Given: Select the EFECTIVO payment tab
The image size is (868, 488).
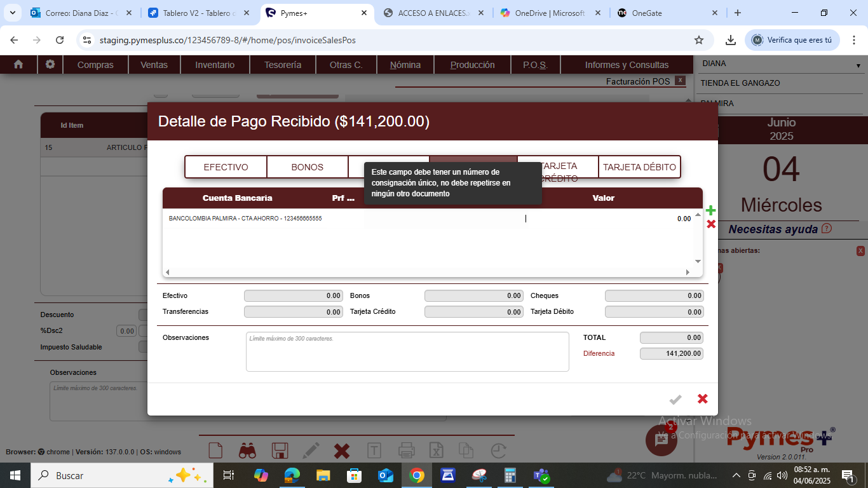Looking at the screenshot, I should point(226,167).
